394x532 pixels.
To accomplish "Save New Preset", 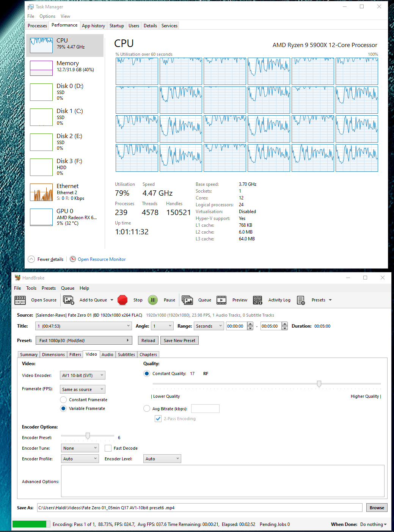I will point(179,340).
